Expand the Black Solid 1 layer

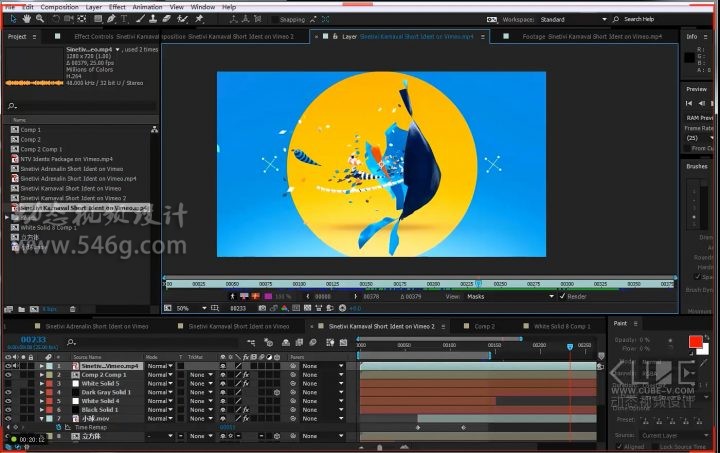[42, 410]
